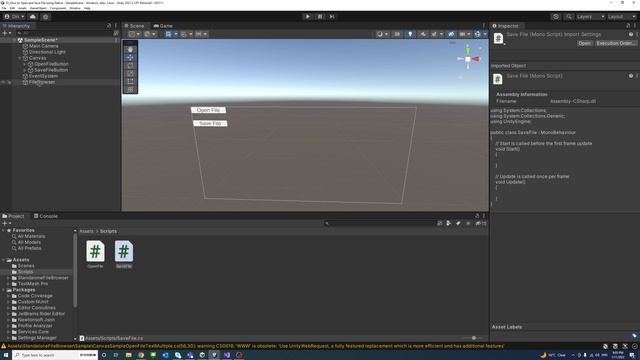Click the Step frame button

[x=332, y=17]
